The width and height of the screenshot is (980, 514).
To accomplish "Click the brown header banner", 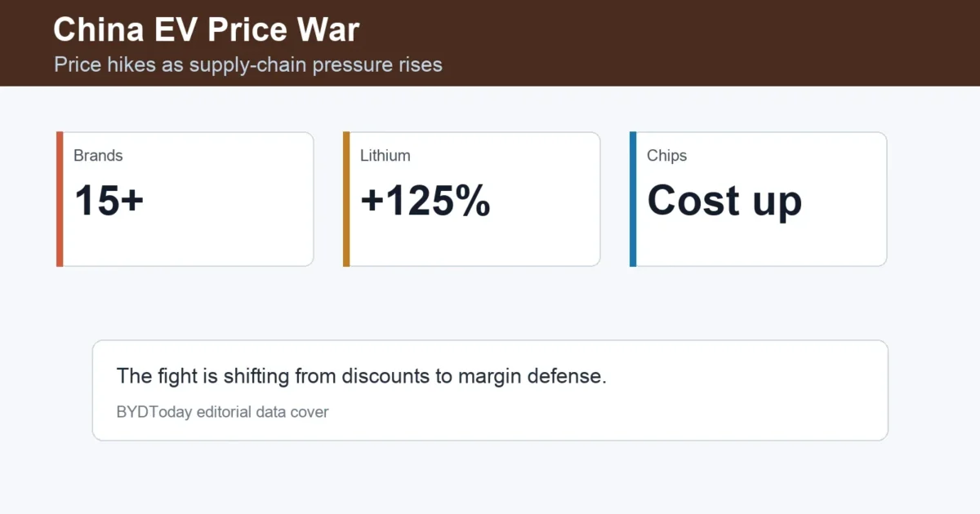I will pos(490,43).
